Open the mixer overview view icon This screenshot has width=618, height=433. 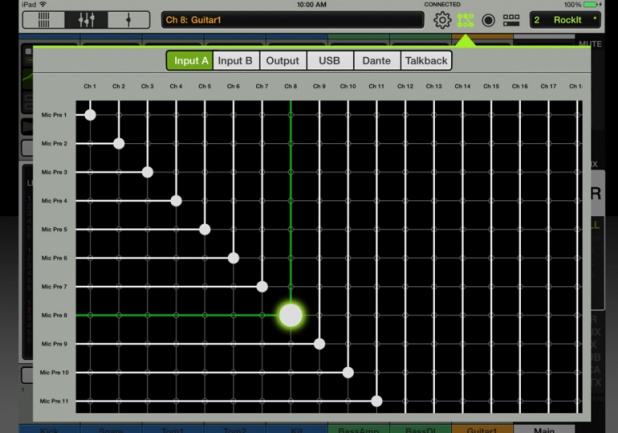[44, 20]
